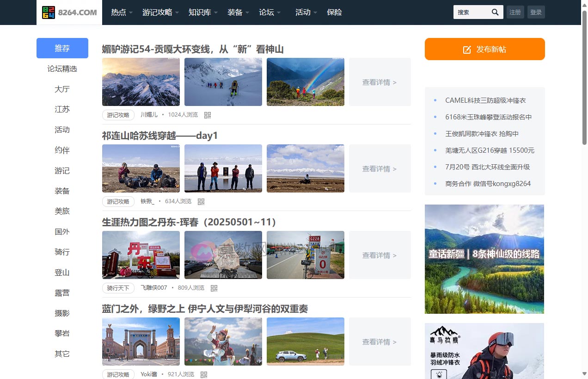Expand the 装备 navigation dropdown
Image resolution: width=588 pixels, height=379 pixels.
(x=238, y=12)
